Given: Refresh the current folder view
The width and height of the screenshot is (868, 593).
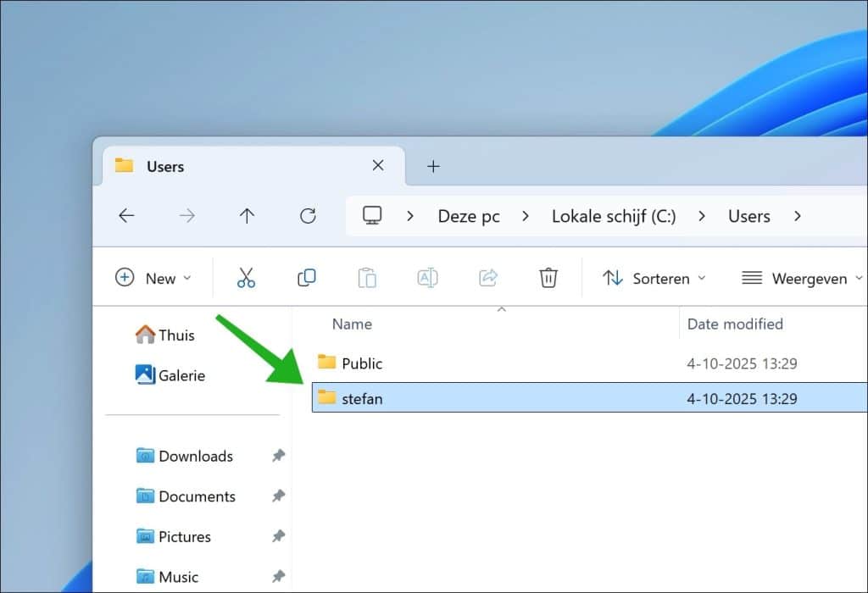Looking at the screenshot, I should [308, 216].
